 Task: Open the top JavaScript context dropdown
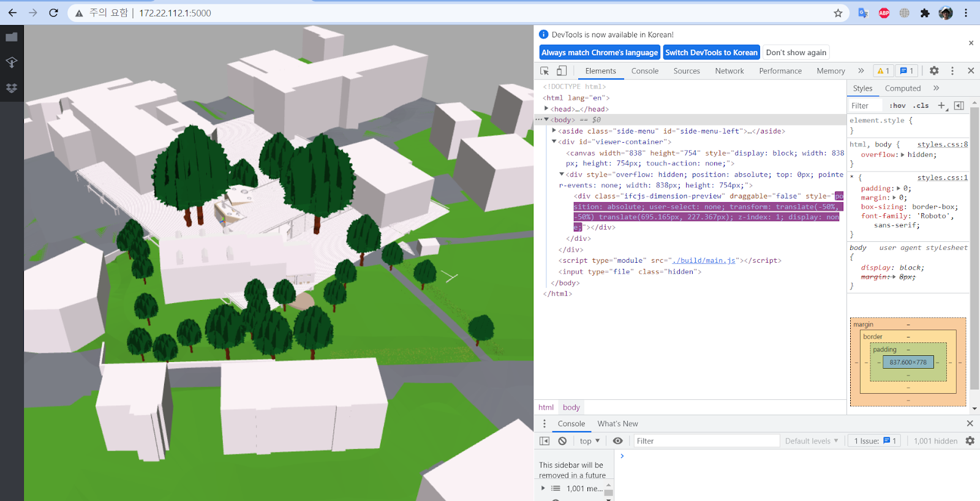[x=589, y=441]
